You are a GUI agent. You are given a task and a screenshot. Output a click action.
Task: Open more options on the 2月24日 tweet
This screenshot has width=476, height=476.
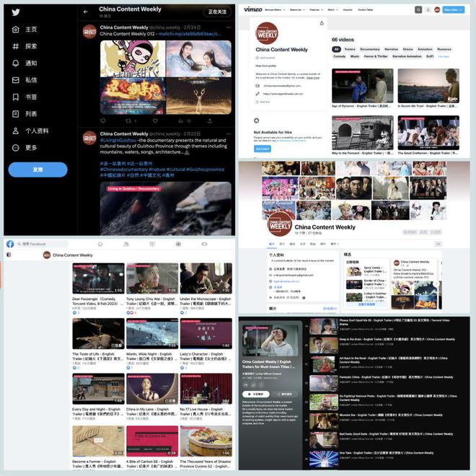229,27
